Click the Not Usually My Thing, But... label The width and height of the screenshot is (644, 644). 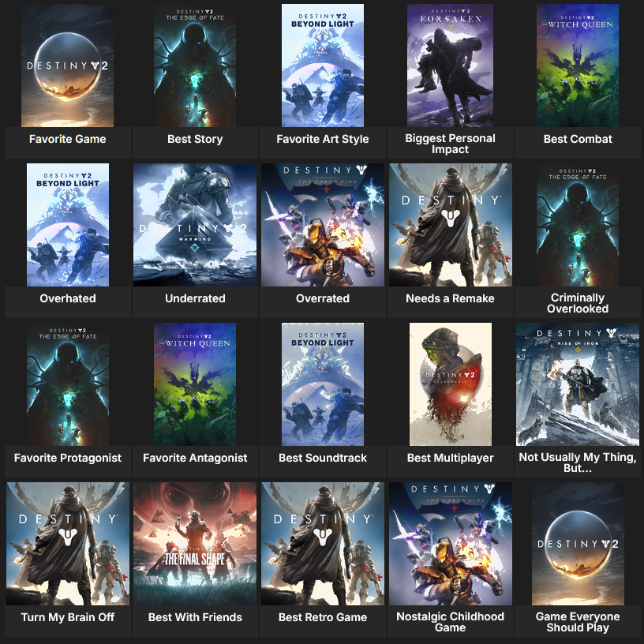578,462
